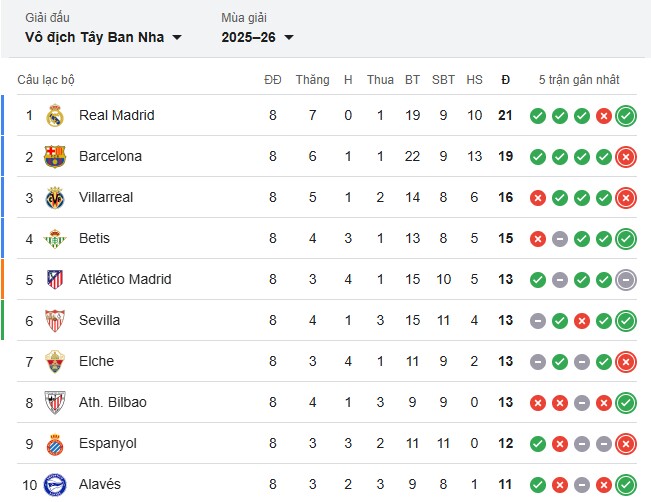The image size is (651, 502).
Task: Click Atlético Madrid's latest match draw indicator
Action: tap(626, 280)
